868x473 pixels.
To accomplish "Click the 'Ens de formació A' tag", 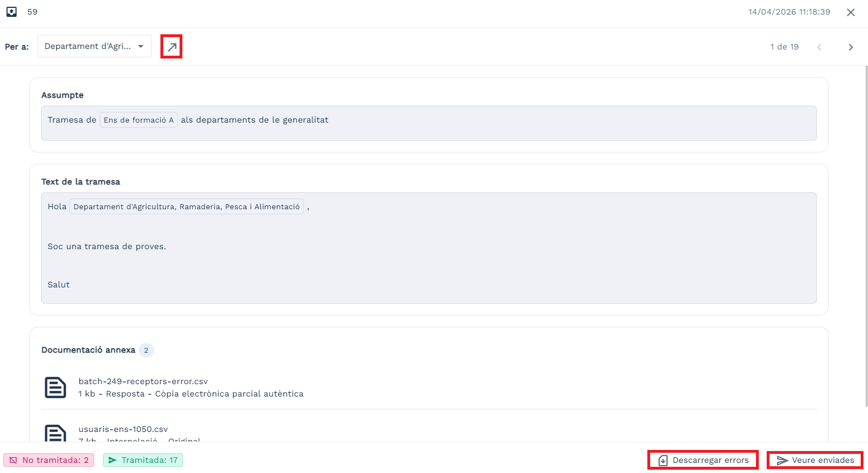I will (138, 120).
